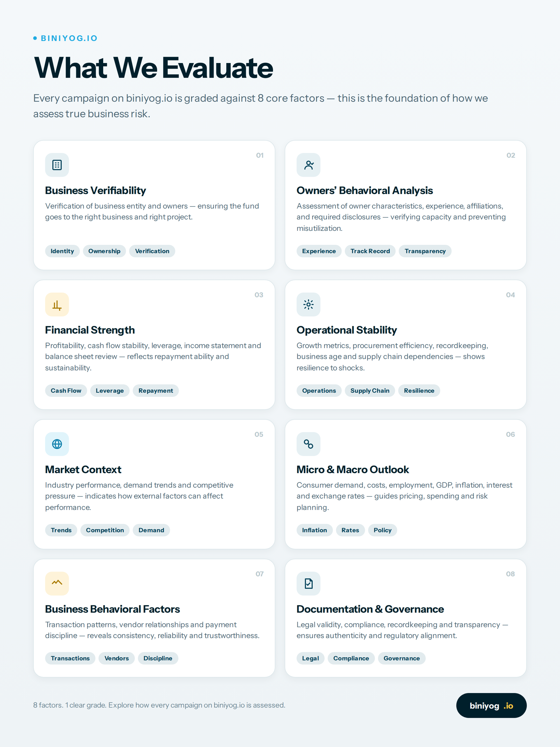
Task: Pick the Inflation tag
Action: point(314,530)
